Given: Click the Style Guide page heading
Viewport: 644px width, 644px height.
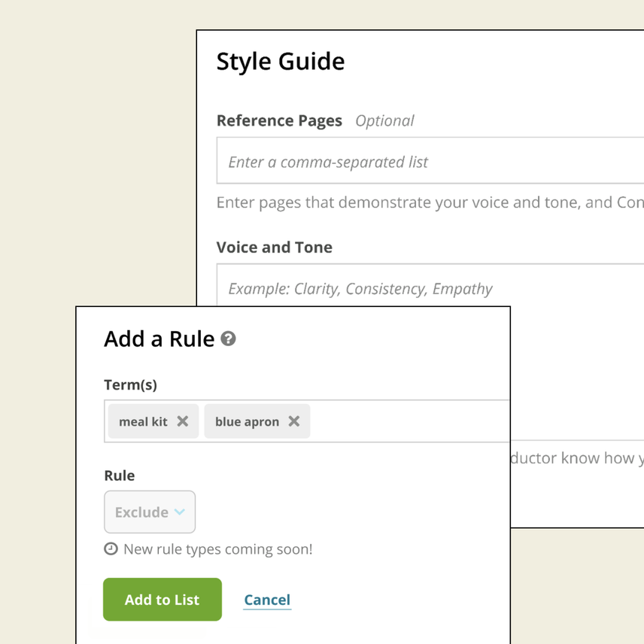Looking at the screenshot, I should [281, 61].
